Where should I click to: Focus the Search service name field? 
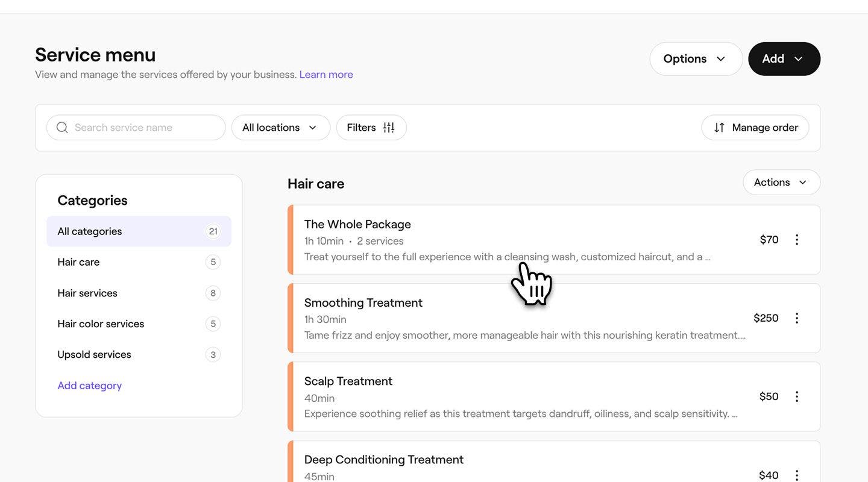pyautogui.click(x=145, y=128)
